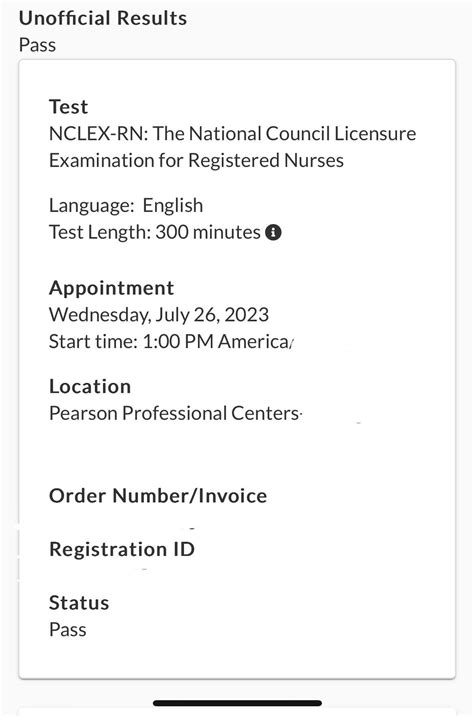Screen dimensions: 474x716
Task: Tap the Start time 1:00 PM line
Action: (x=171, y=342)
